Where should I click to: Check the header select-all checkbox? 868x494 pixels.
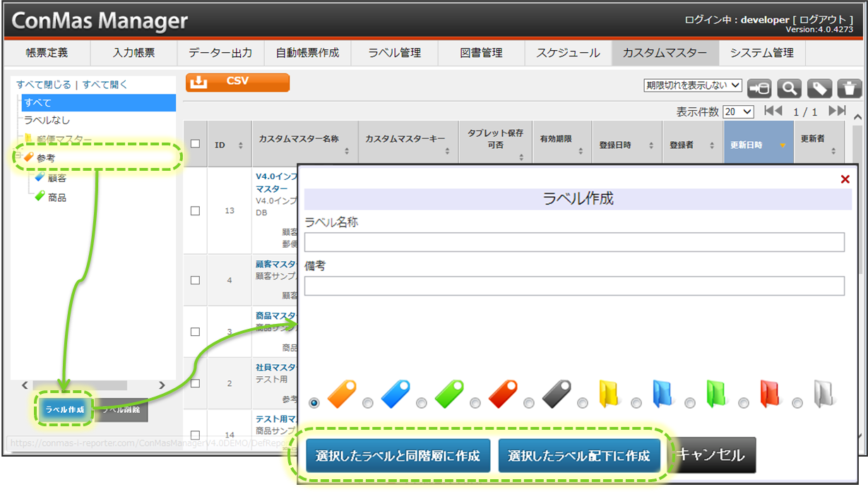(196, 144)
